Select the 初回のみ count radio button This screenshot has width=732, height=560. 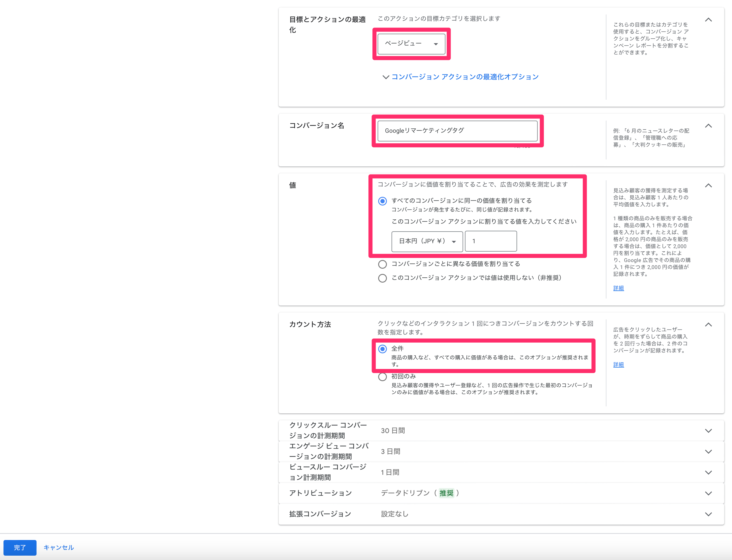[x=383, y=377]
